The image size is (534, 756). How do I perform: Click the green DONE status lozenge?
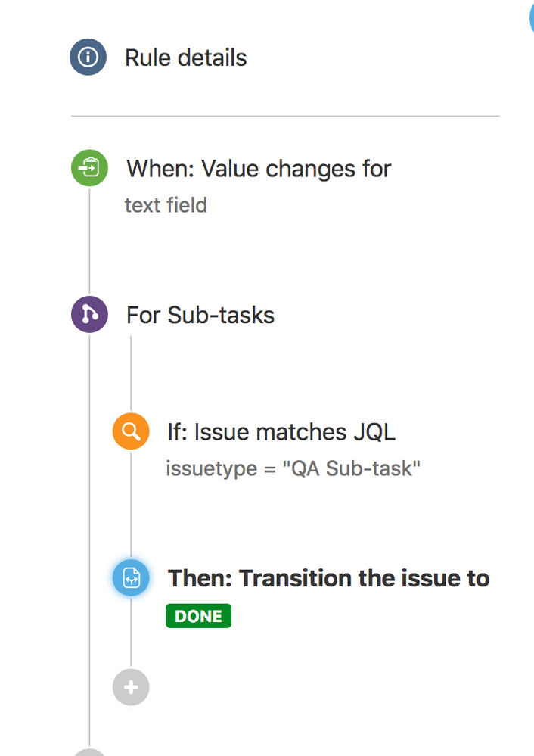pyautogui.click(x=198, y=615)
